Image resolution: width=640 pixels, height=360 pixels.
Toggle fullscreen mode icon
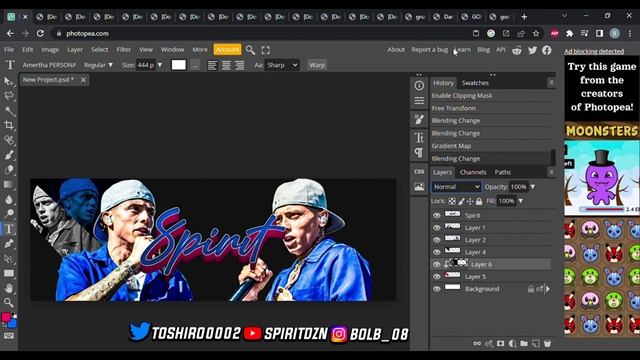click(266, 50)
